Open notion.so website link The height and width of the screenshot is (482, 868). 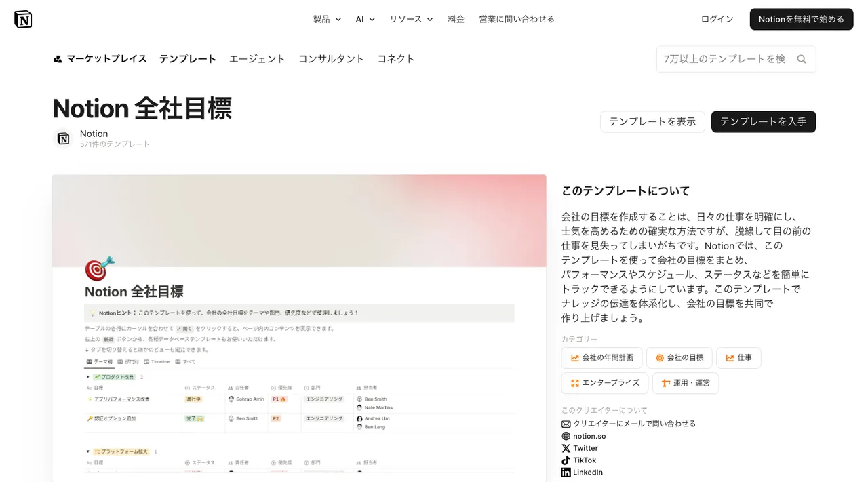click(589, 436)
